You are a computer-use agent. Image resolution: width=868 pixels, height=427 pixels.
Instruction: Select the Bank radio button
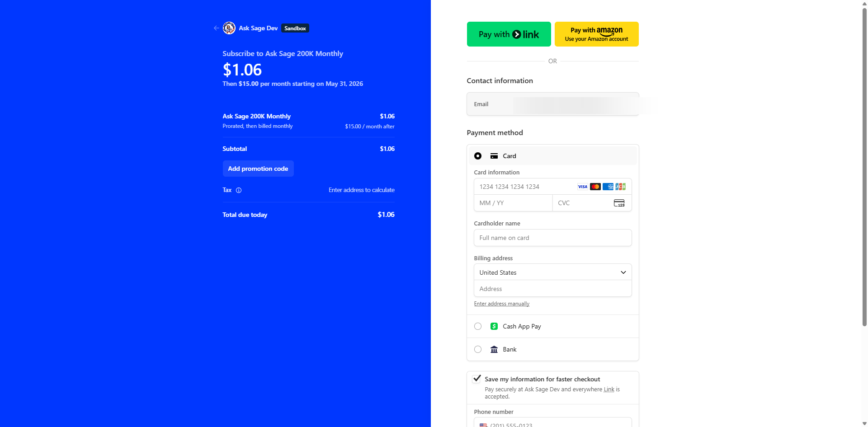click(478, 349)
